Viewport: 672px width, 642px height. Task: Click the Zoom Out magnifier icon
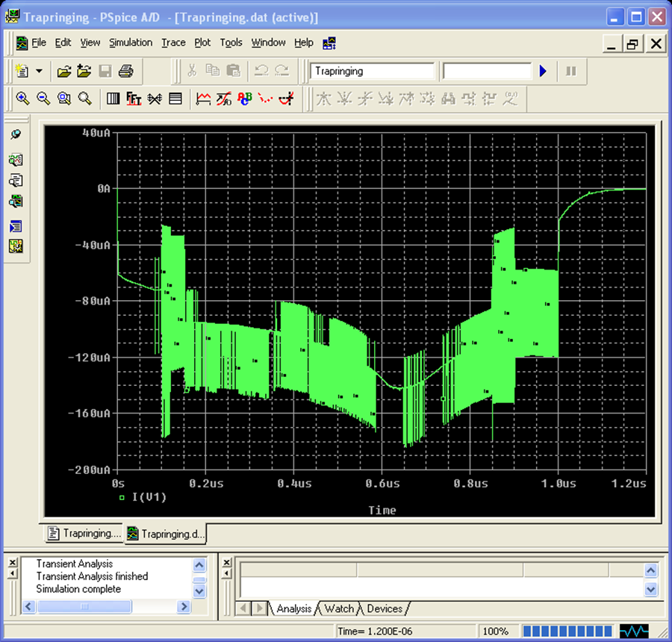(43, 99)
